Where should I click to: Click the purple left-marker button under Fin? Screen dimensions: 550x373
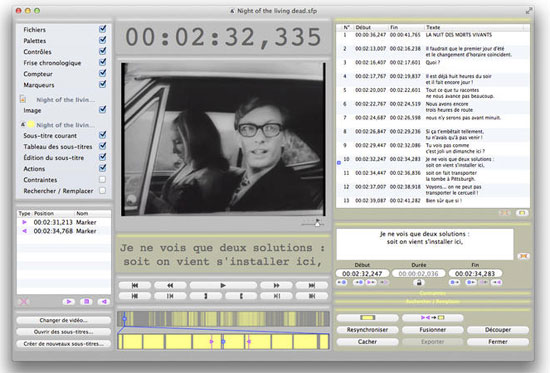click(x=497, y=282)
